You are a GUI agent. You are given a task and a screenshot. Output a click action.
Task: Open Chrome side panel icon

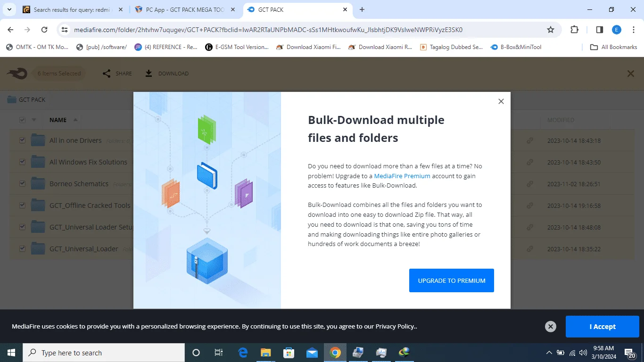[600, 30]
